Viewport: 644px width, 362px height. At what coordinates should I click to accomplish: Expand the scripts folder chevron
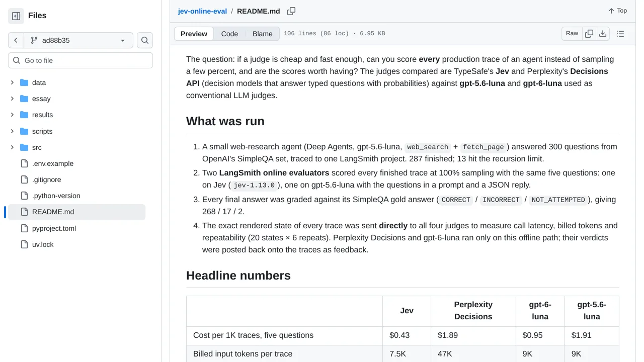pos(12,131)
